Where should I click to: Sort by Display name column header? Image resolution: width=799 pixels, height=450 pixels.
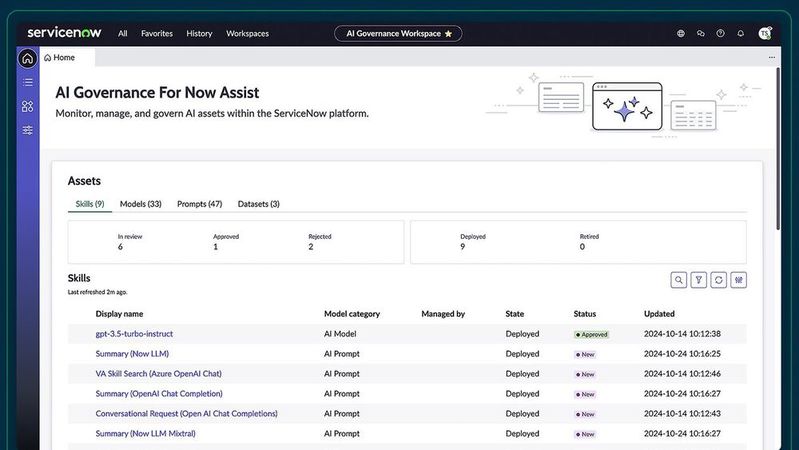[x=119, y=314]
